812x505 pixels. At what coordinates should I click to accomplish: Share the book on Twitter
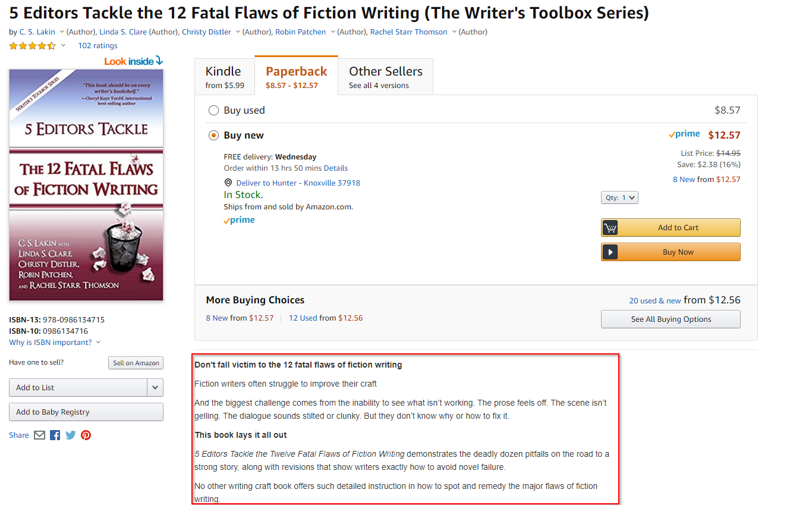[70, 435]
